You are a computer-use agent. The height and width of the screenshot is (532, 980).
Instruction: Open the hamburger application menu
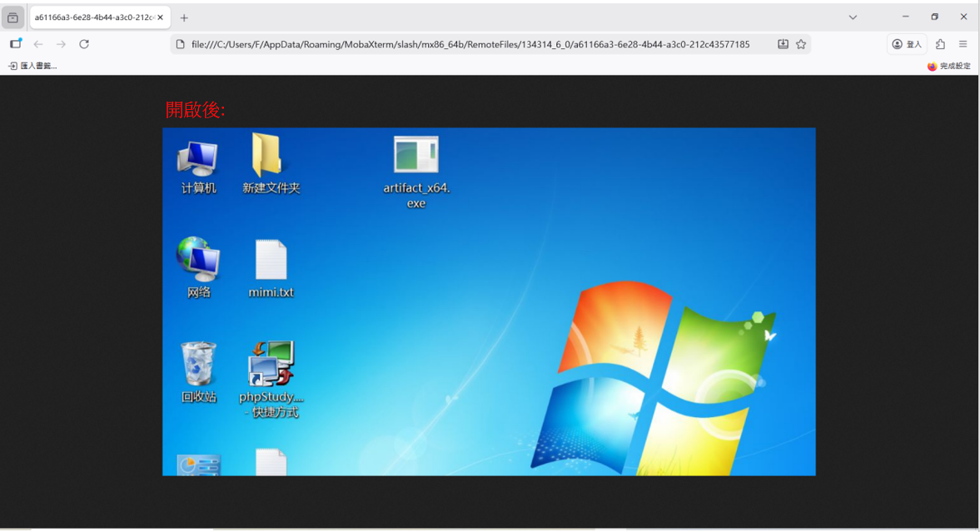click(x=963, y=44)
